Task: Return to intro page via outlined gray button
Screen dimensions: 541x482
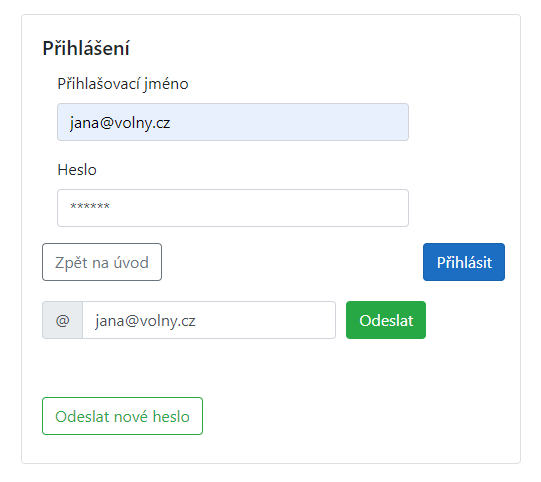Action: pyautogui.click(x=102, y=262)
